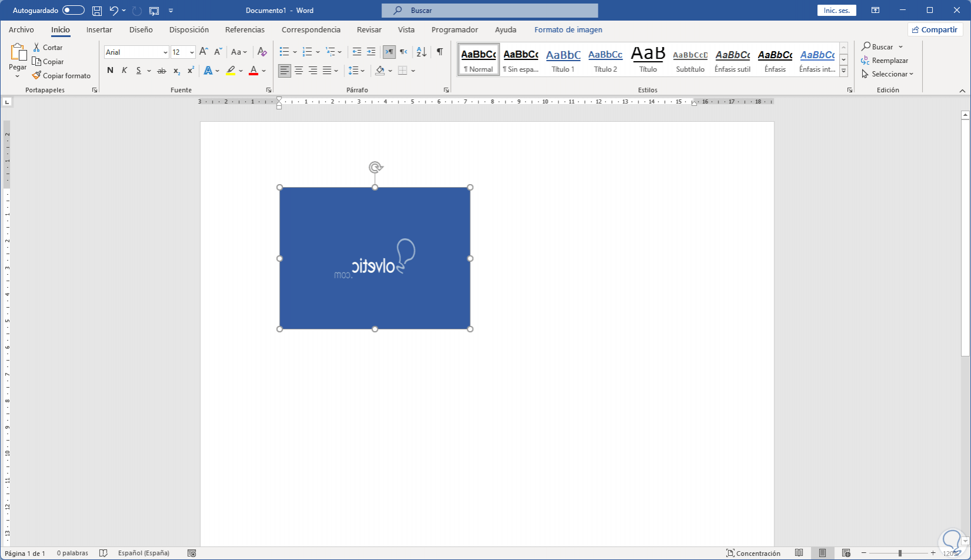Toggle align left paragraph button
The image size is (971, 560).
point(284,71)
